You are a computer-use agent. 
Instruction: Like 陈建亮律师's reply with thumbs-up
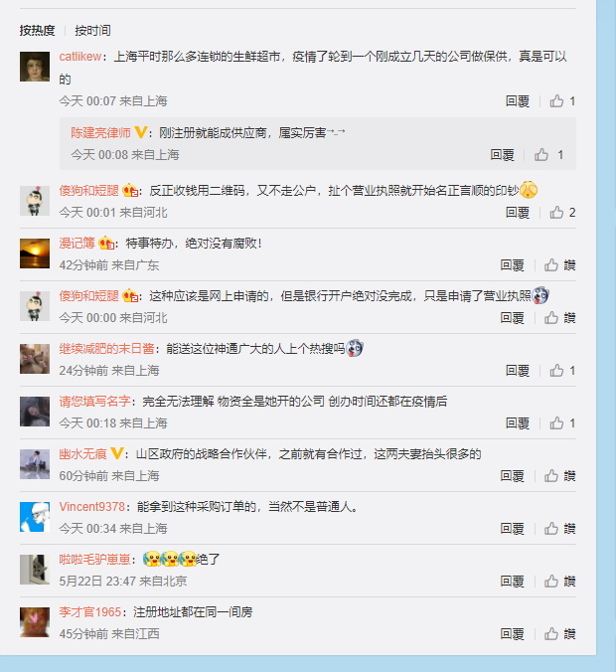pyautogui.click(x=541, y=155)
